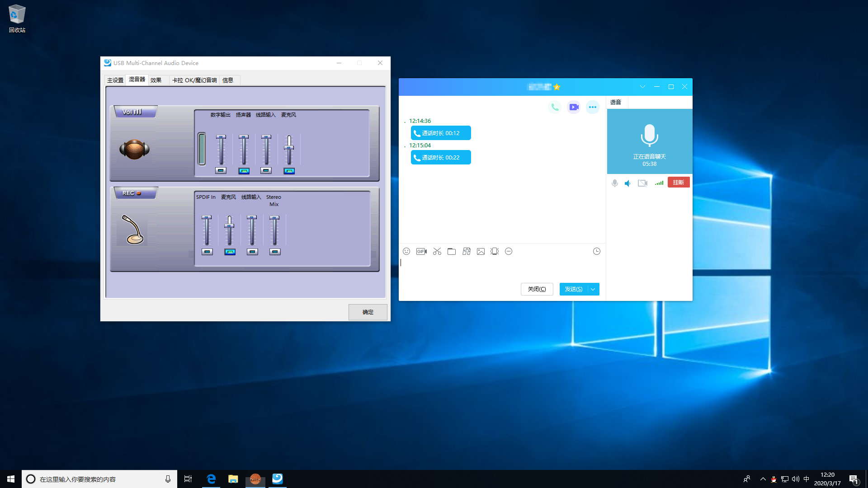Screen dimensions: 868x488
Task: Click the red 挂断 hang up button
Action: tap(678, 183)
